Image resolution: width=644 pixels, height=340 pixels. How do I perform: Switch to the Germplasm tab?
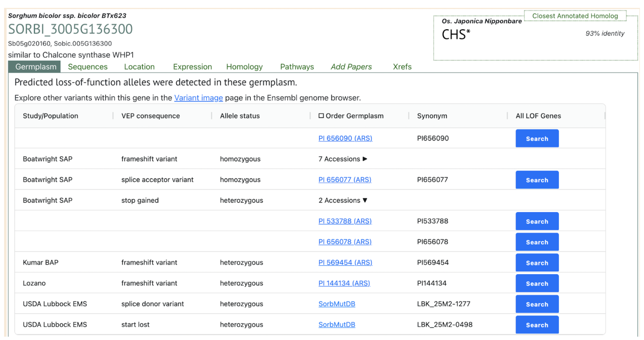[34, 67]
